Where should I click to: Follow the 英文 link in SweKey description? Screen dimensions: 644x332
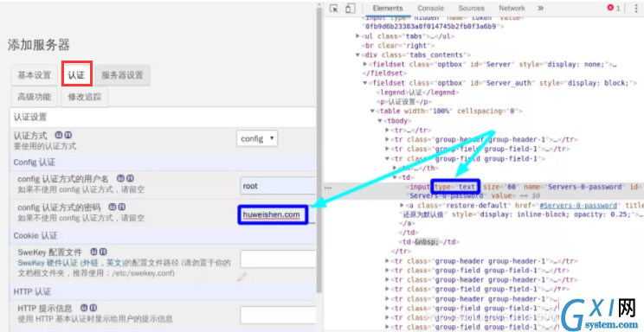click(x=113, y=263)
